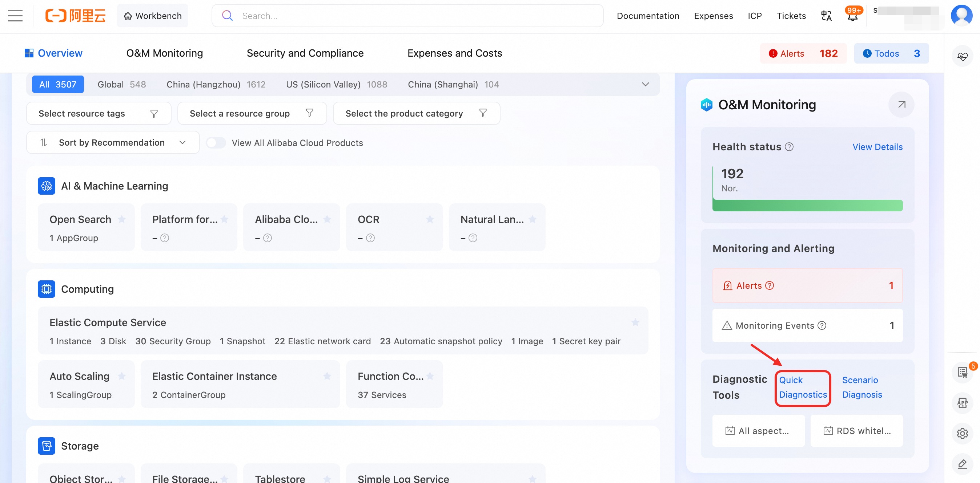Click the green health status bar
The height and width of the screenshot is (483, 980).
(x=807, y=206)
